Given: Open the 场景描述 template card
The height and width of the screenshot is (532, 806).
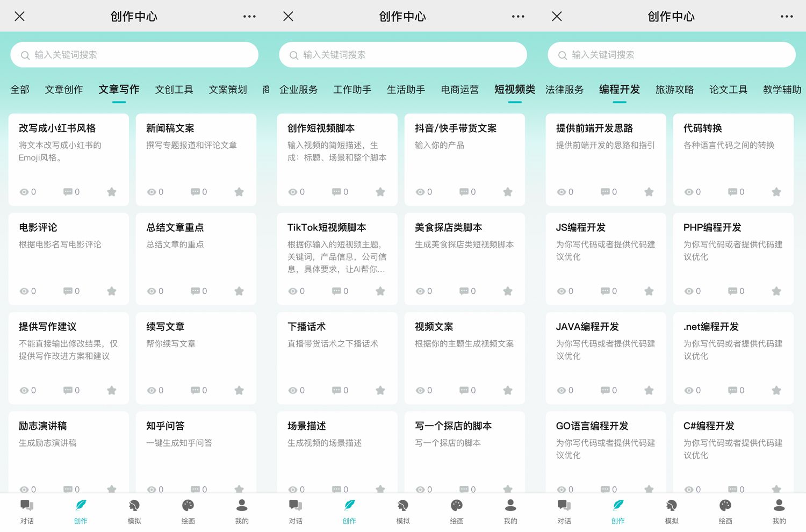Looking at the screenshot, I should [337, 452].
